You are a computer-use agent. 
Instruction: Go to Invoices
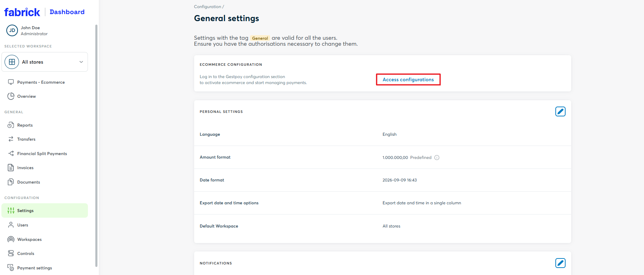point(45,168)
